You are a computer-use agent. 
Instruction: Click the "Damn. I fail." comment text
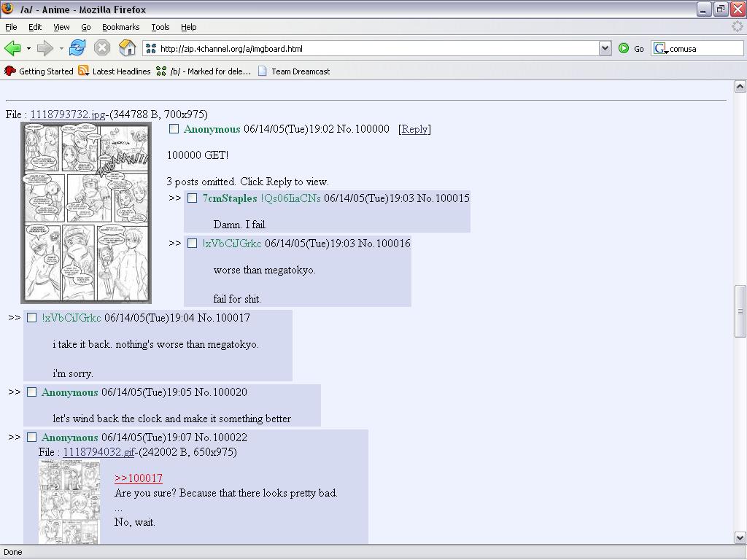pyautogui.click(x=240, y=225)
